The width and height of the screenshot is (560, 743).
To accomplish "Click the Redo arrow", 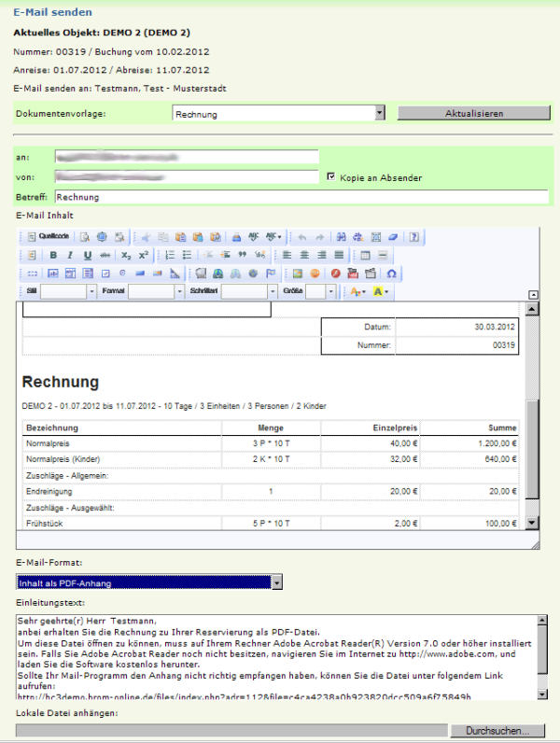I will 320,237.
